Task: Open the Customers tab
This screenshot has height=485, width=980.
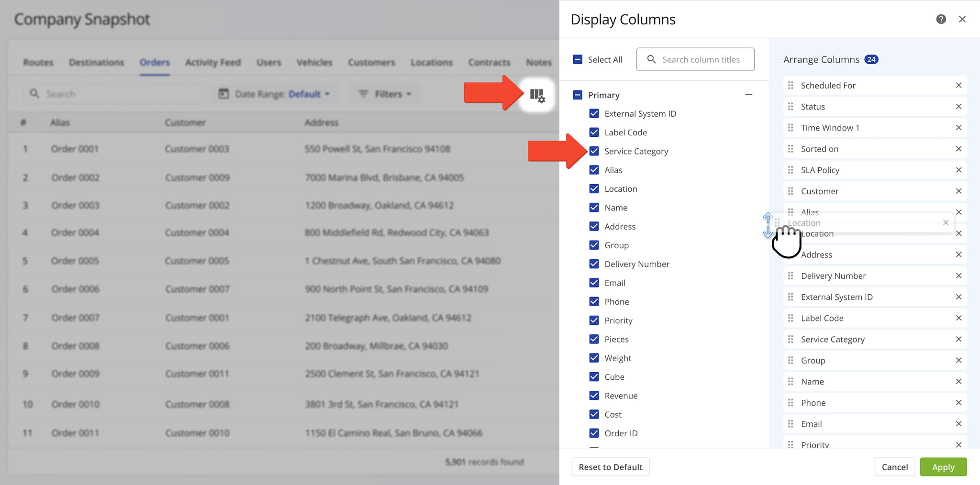Action: click(x=371, y=62)
